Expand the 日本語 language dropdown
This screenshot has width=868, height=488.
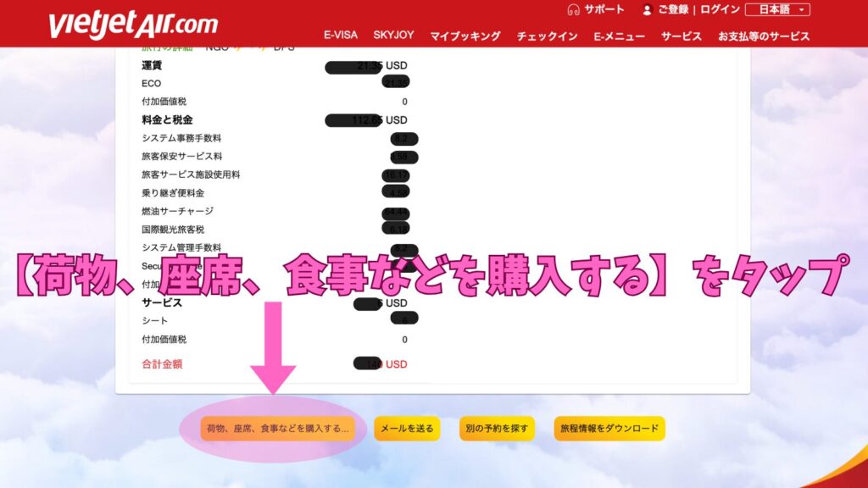point(777,10)
